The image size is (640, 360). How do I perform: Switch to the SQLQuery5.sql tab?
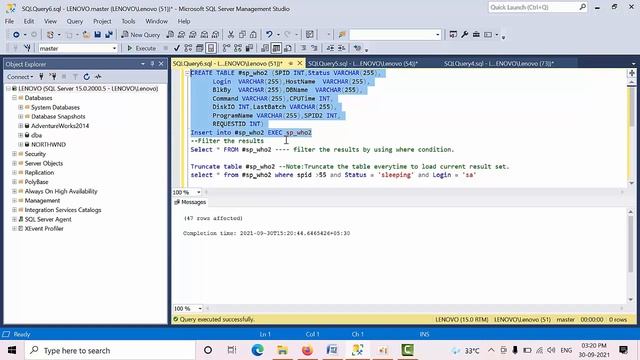(362, 64)
